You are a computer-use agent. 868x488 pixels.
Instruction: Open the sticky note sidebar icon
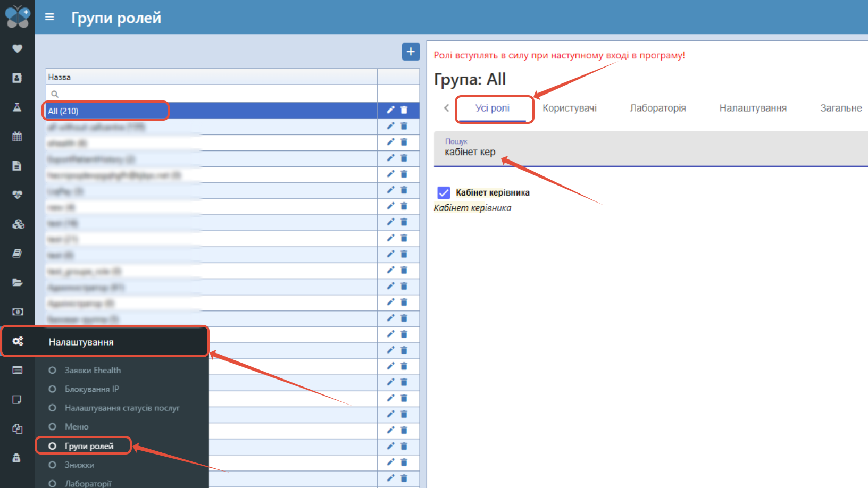(17, 399)
